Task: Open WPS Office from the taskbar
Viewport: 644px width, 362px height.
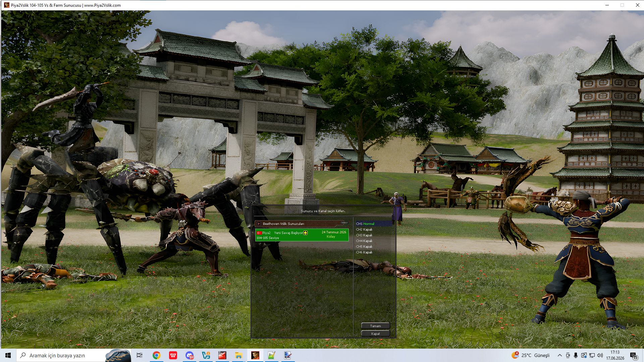Action: coord(173,355)
